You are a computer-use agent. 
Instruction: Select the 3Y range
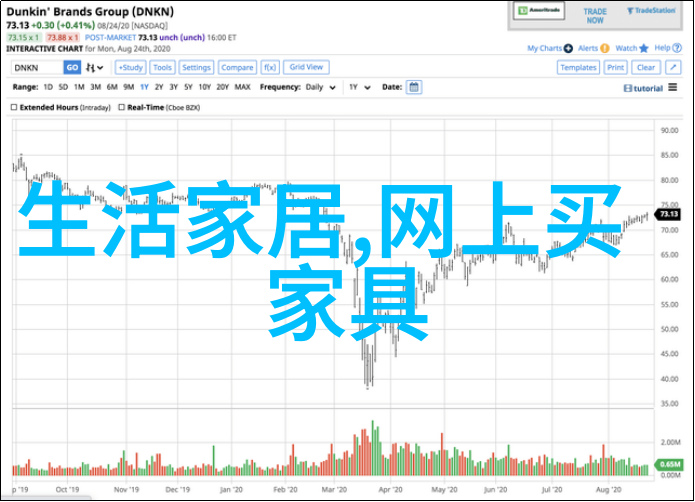coord(173,87)
